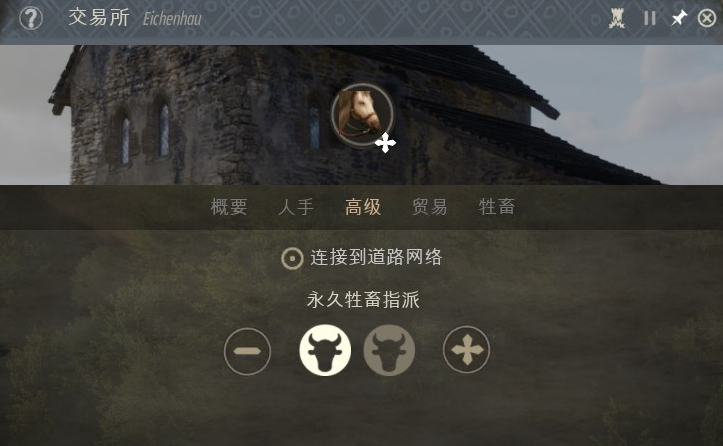Pin the trading post panel
Screen dimensions: 723x446
tap(679, 18)
